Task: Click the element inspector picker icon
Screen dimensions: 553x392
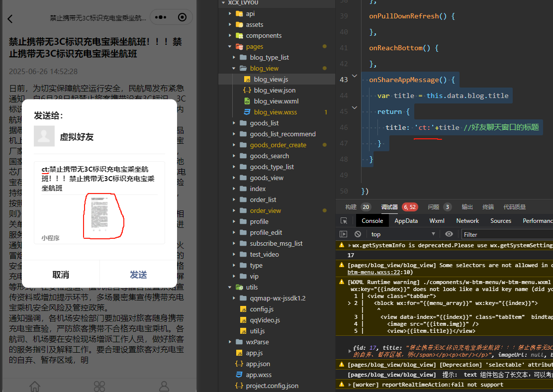Action: tap(344, 221)
